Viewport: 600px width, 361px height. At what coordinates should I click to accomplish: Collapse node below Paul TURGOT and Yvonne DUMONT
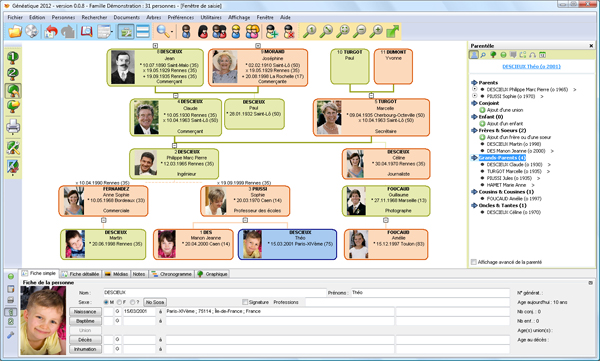click(371, 95)
